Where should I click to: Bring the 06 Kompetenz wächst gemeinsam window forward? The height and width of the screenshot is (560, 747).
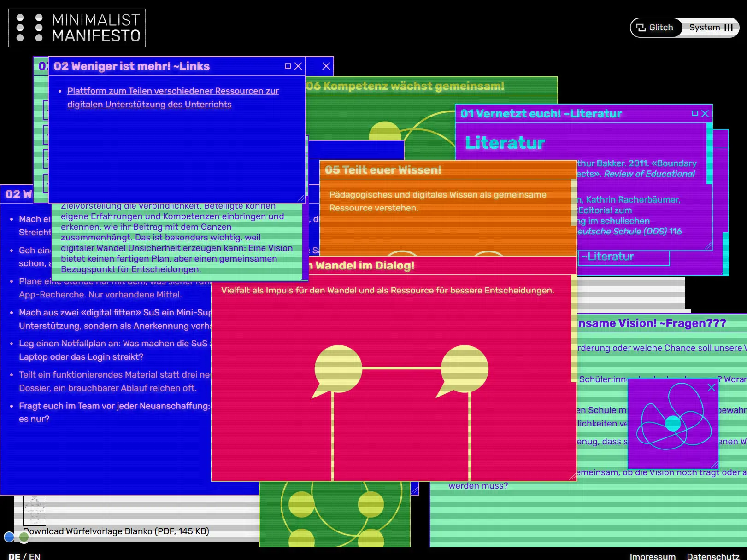coord(431,86)
